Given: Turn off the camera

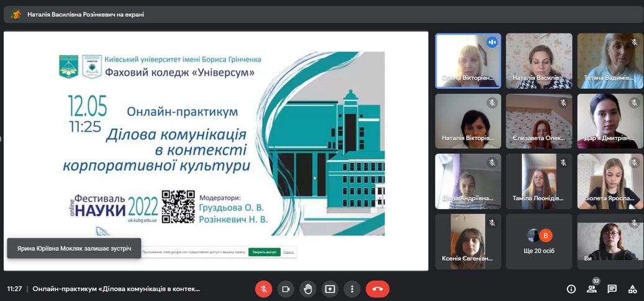Looking at the screenshot, I should coord(286,289).
